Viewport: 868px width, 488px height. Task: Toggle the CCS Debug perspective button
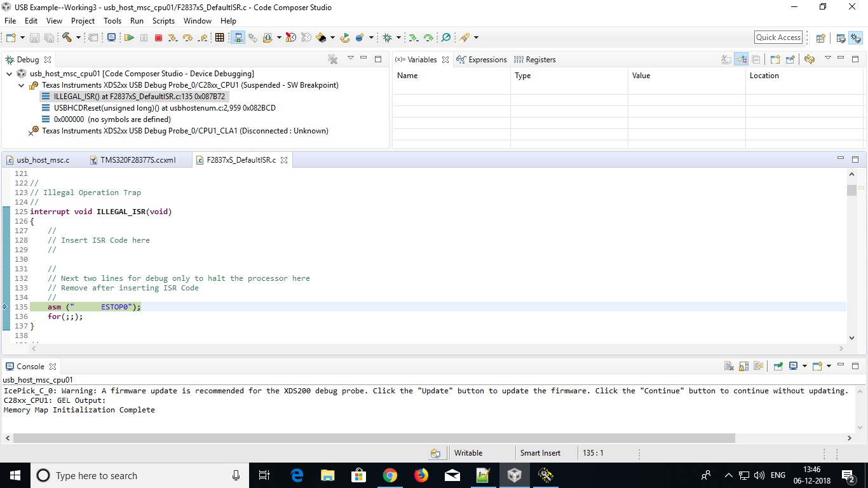(x=856, y=37)
